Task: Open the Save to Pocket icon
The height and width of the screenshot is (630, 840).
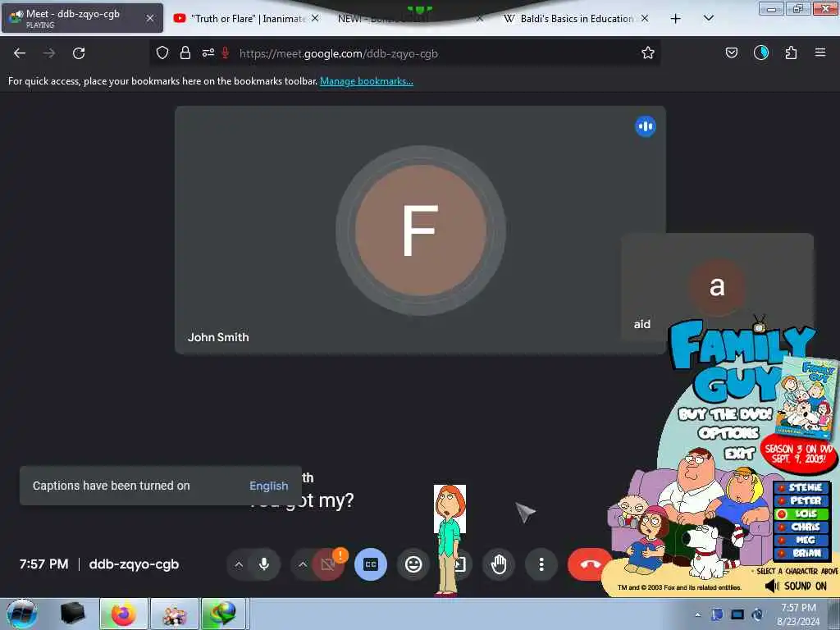Action: [x=731, y=52]
